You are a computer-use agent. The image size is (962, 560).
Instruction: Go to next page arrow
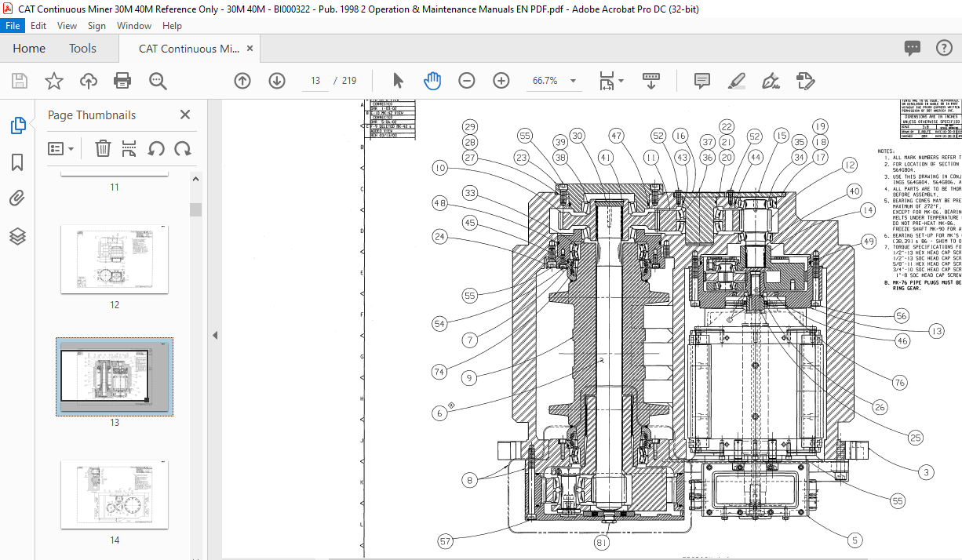(x=277, y=81)
